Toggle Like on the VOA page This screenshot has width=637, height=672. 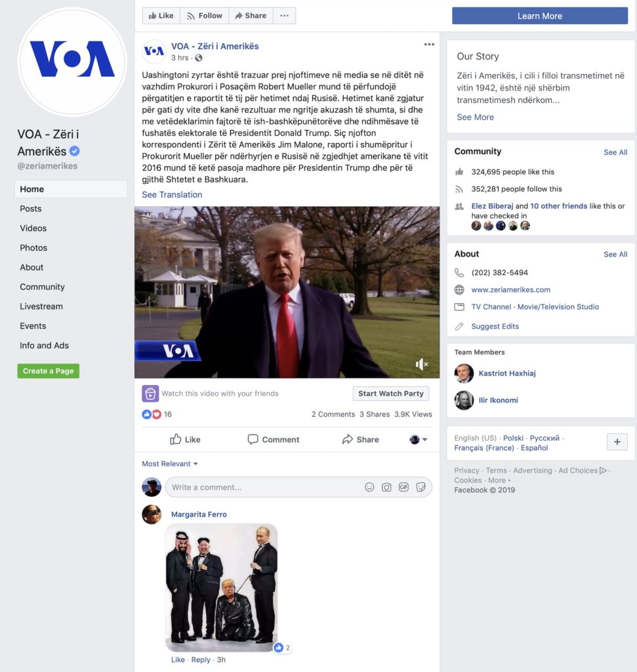pos(161,16)
